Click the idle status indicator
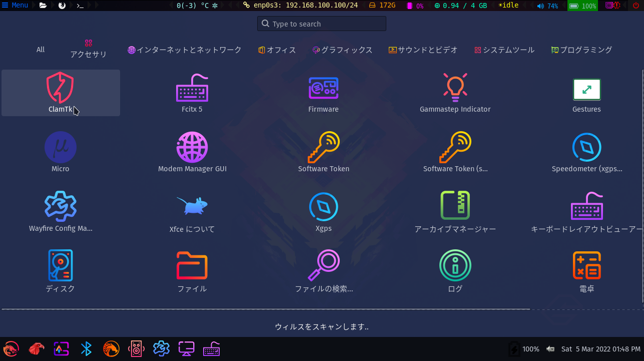The image size is (644, 361). pyautogui.click(x=508, y=6)
